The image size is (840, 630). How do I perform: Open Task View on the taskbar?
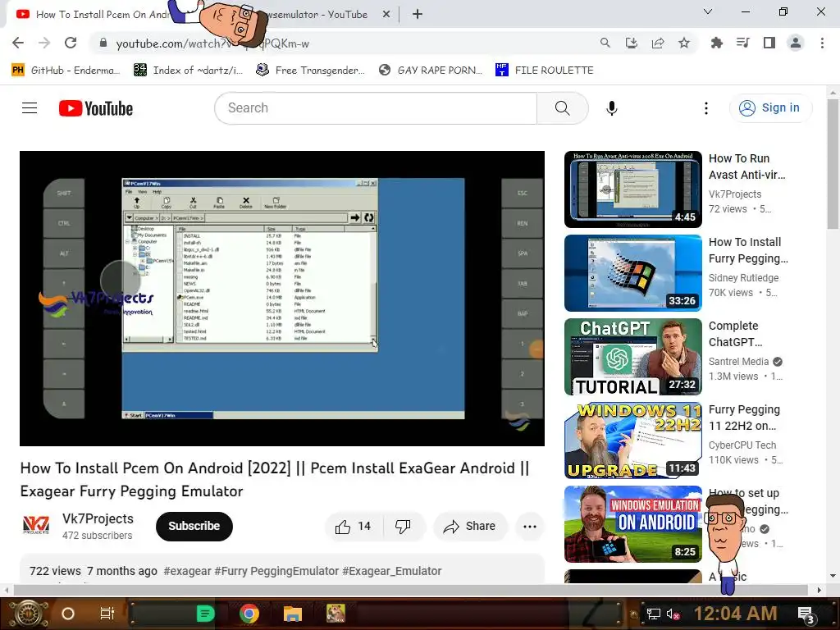click(x=107, y=614)
